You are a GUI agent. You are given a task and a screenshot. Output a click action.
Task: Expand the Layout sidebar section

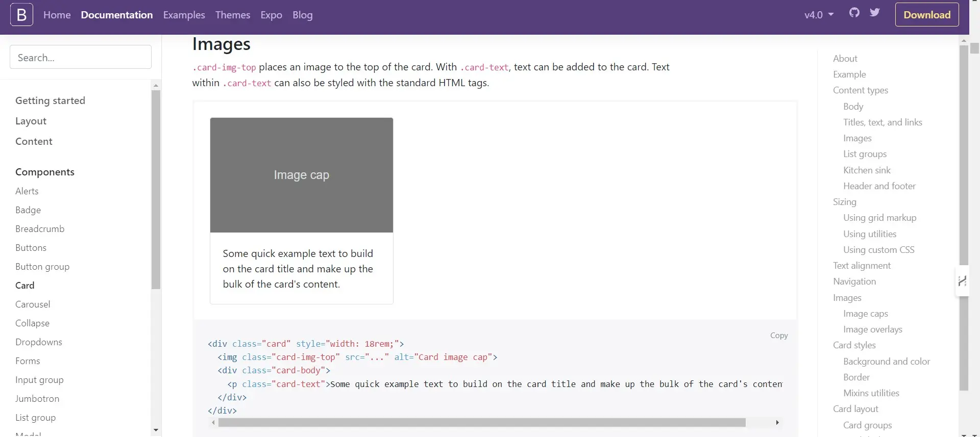click(x=31, y=121)
